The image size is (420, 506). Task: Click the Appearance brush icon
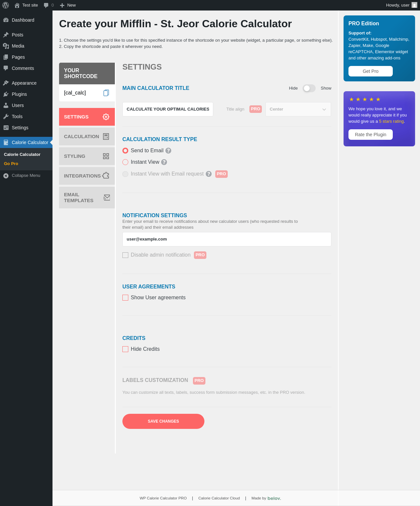point(6,83)
